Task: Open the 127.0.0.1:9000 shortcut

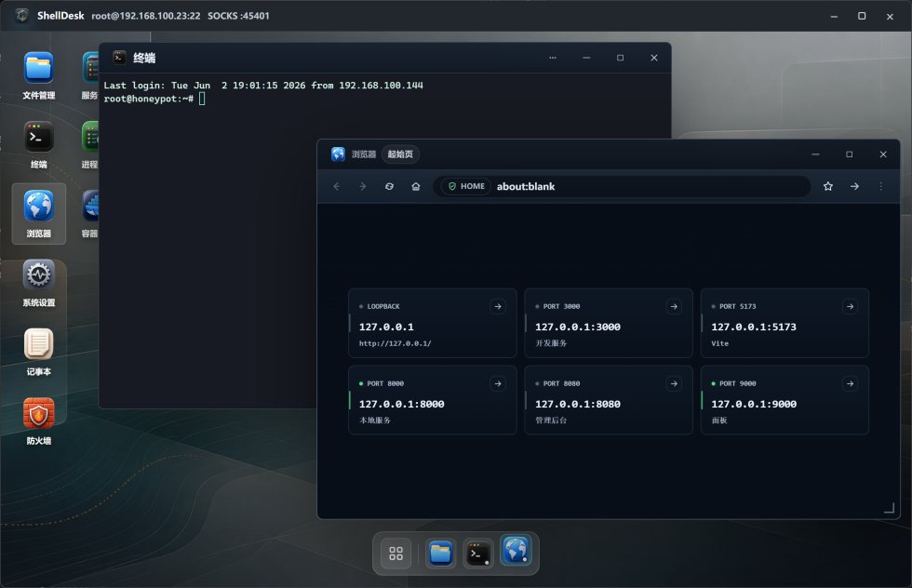Action: click(x=785, y=400)
